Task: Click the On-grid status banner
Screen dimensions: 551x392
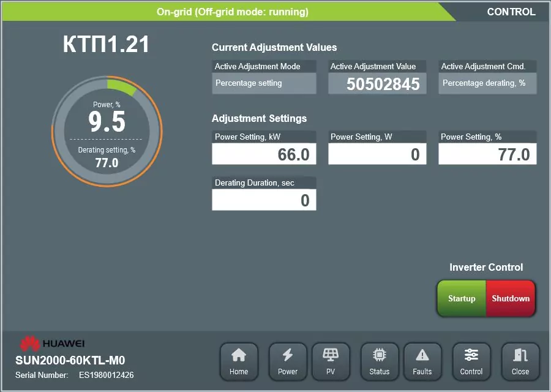Action: [x=228, y=12]
